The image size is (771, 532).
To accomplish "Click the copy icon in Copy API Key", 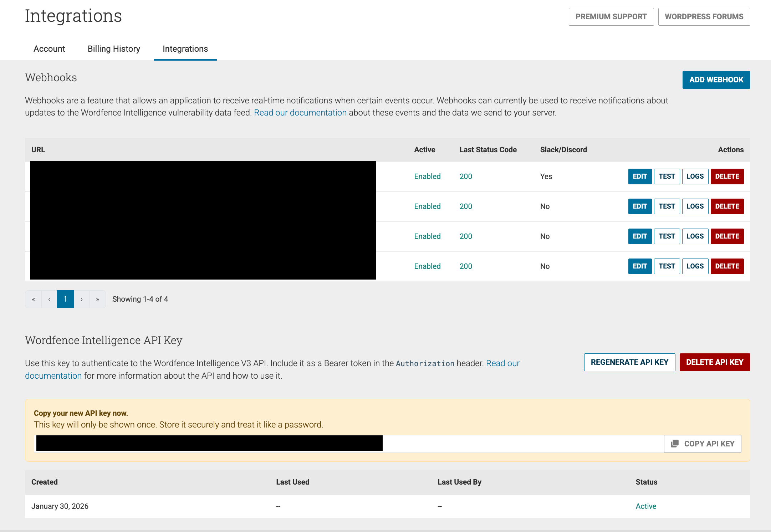I will (x=674, y=444).
